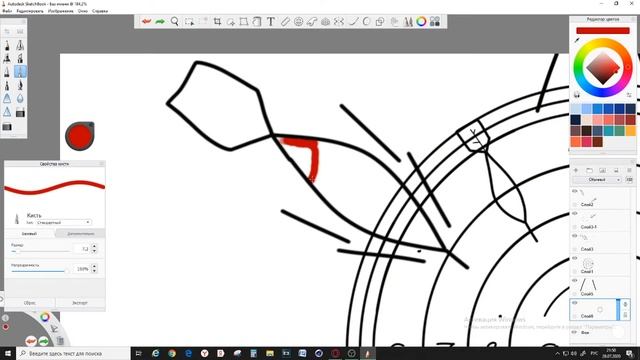
Task: Select the Crop tool
Action: [x=217, y=22]
